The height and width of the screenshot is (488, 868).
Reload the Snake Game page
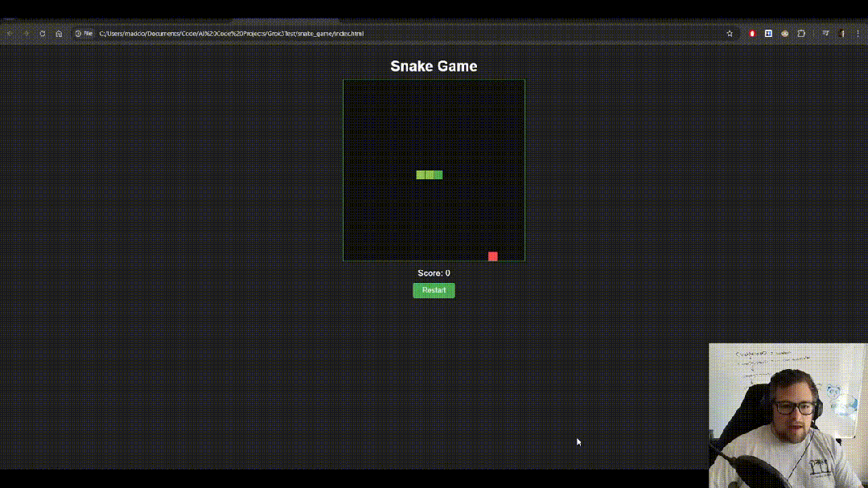43,34
